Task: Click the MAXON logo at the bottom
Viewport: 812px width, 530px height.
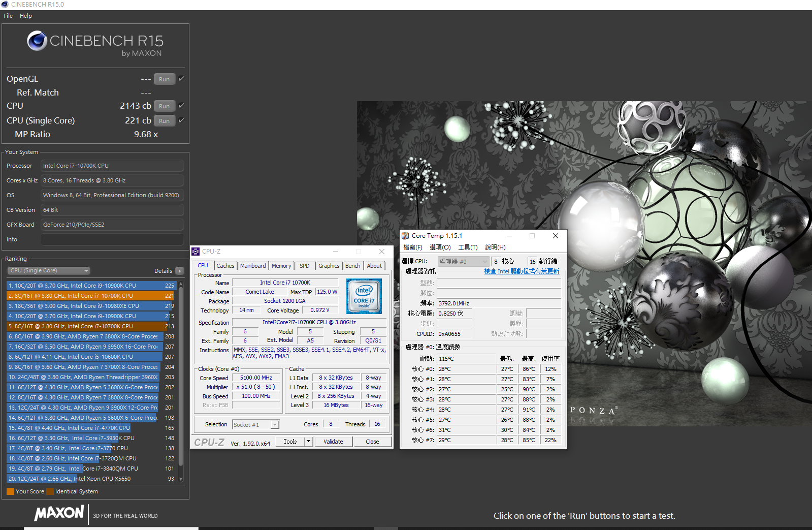Action: [x=59, y=513]
